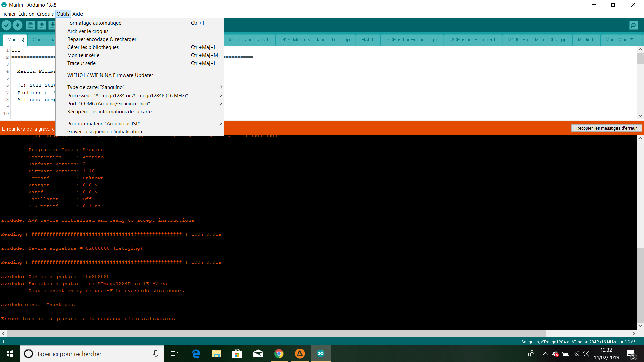Open Microsoft Store from taskbar
644x362 pixels.
click(237, 354)
